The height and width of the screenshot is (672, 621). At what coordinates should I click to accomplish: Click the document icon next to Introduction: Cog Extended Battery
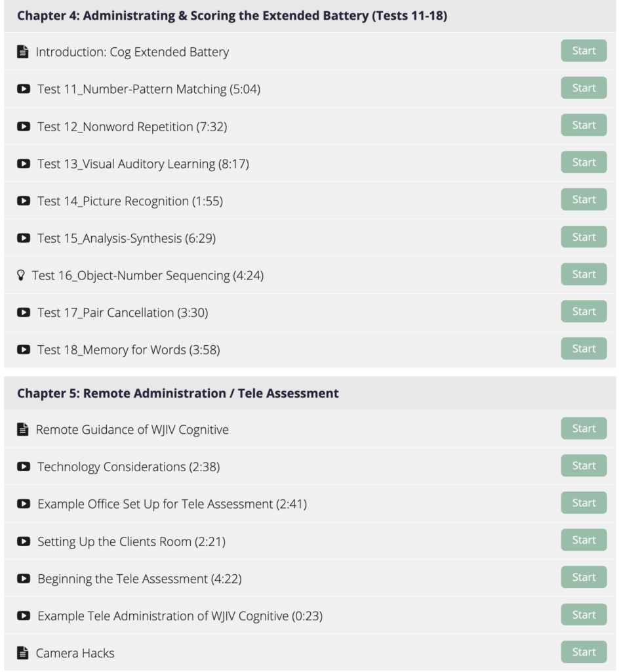[23, 51]
